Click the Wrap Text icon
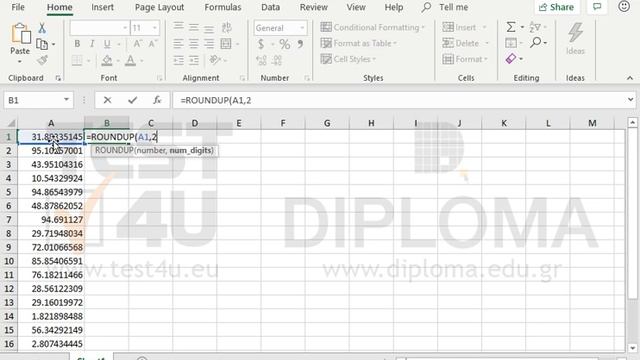The height and width of the screenshot is (360, 640). click(x=227, y=27)
